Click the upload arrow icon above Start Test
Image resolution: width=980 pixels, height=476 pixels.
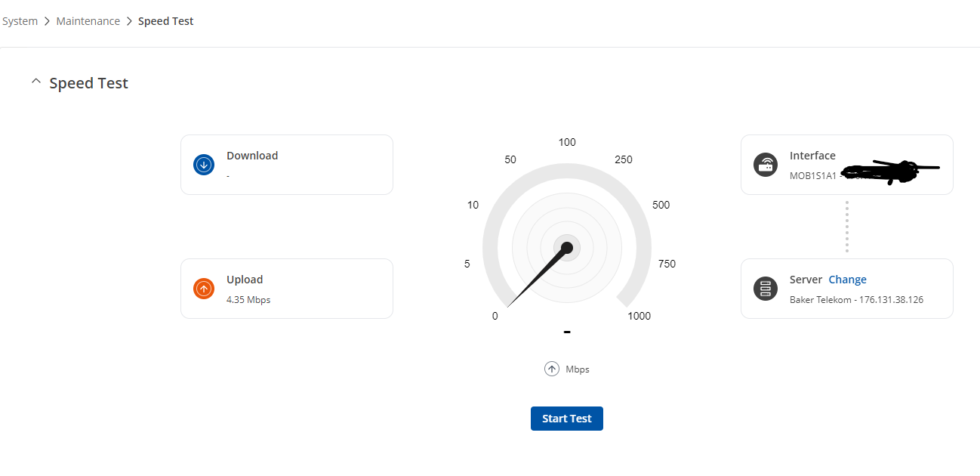(552, 369)
